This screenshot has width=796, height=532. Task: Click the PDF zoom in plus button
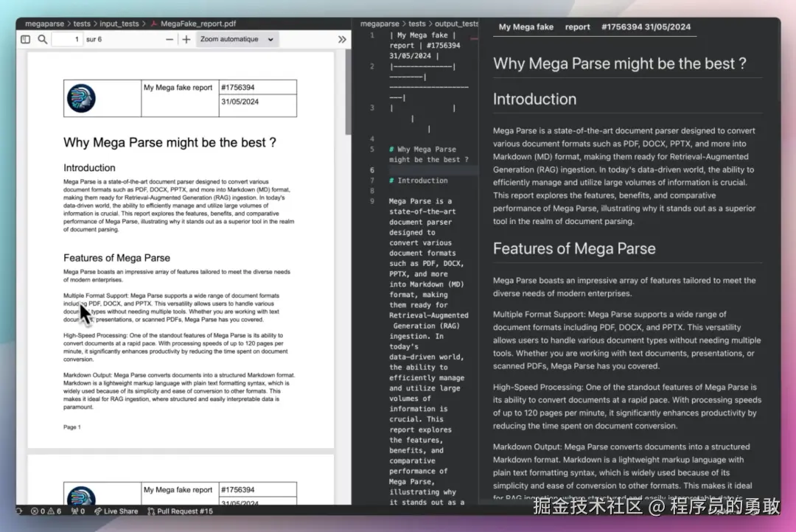click(186, 39)
